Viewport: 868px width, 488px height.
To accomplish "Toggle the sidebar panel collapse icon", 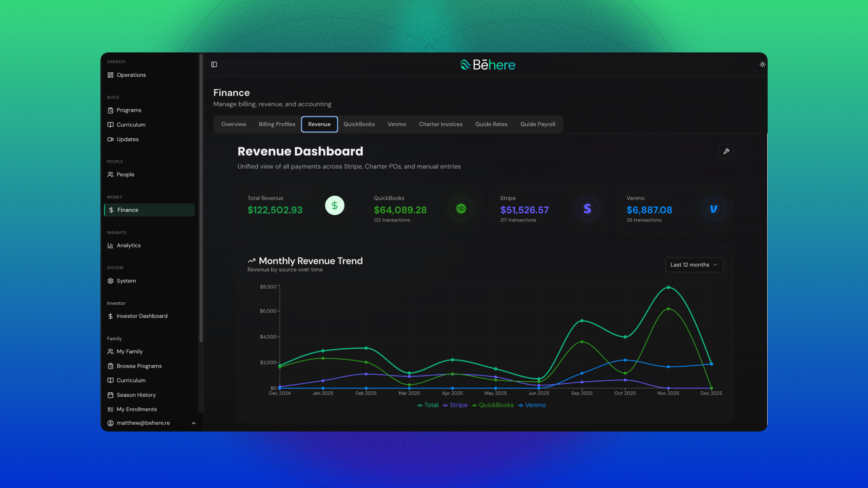I will (x=214, y=65).
